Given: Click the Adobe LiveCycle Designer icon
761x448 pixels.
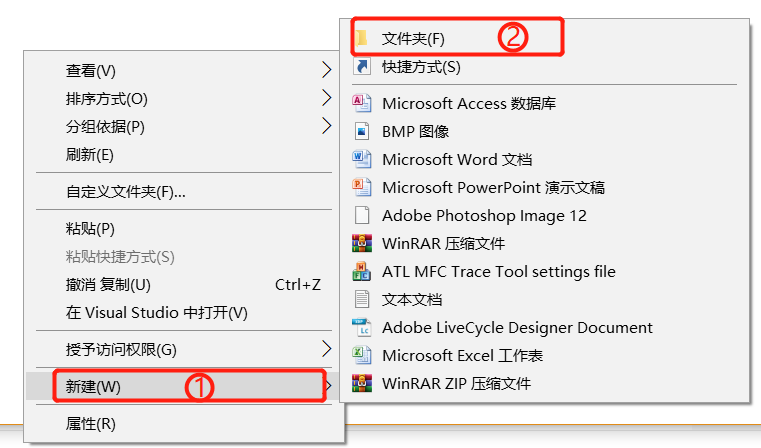Looking at the screenshot, I should click(362, 328).
